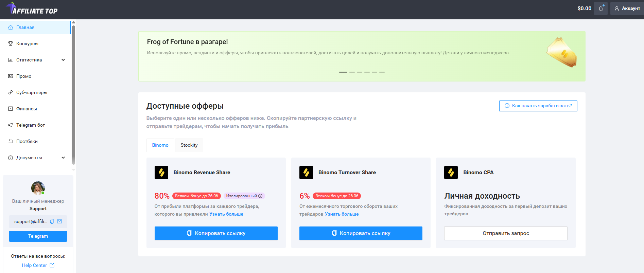
Task: Select the second banner carousel indicator
Action: (352, 72)
